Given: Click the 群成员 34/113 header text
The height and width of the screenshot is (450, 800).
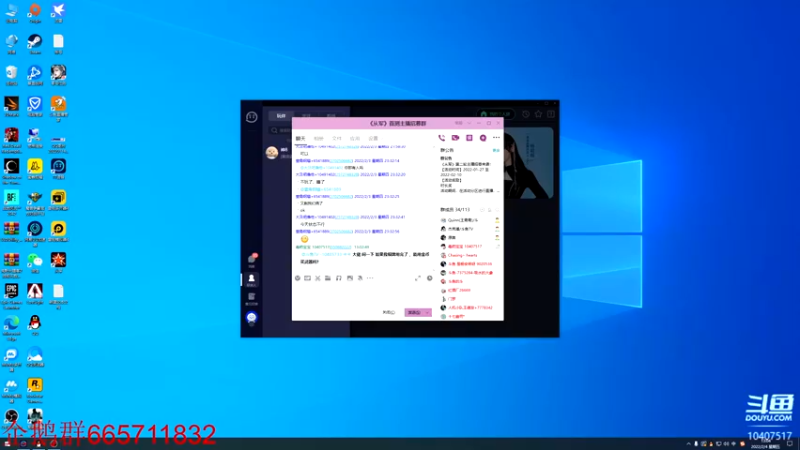Looking at the screenshot, I should click(x=455, y=210).
